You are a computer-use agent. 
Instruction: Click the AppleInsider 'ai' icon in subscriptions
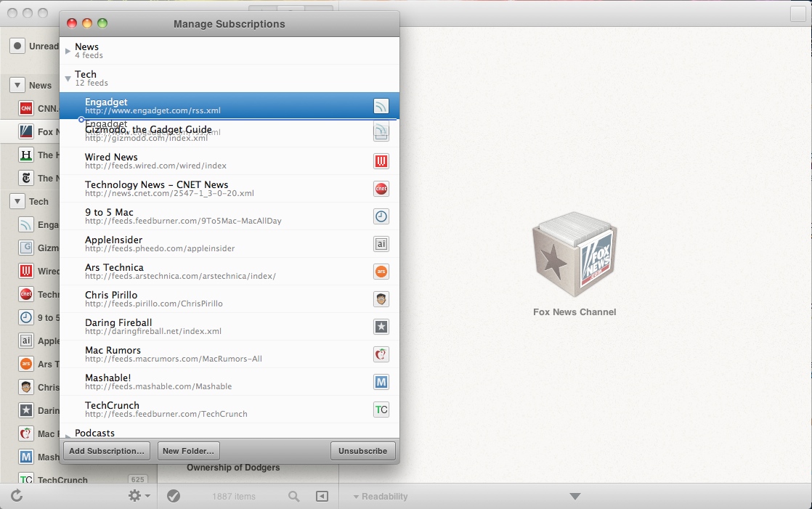tap(381, 244)
